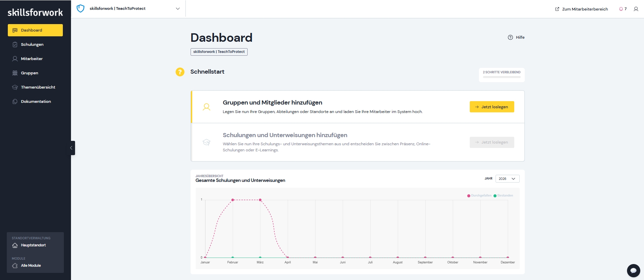Click the Alle Module puzzle icon

coord(15,266)
